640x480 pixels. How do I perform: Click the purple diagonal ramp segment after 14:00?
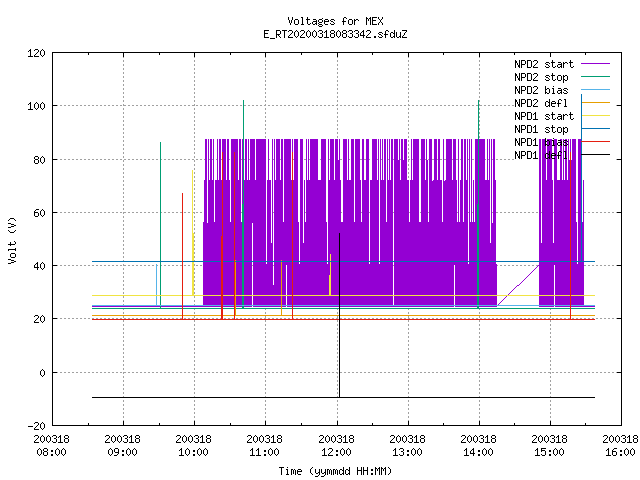(518, 285)
